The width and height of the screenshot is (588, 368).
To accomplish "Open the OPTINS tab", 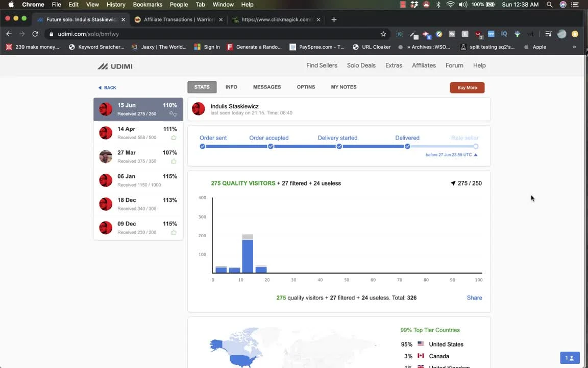I will coord(306,87).
